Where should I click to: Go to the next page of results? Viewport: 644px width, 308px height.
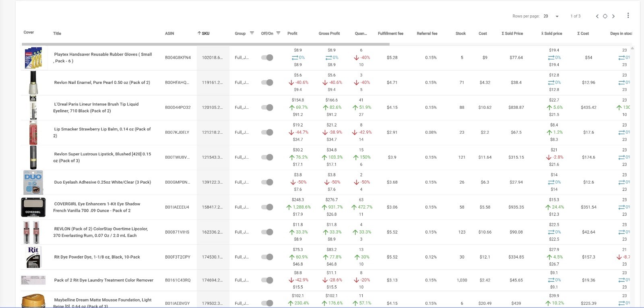pos(613,16)
